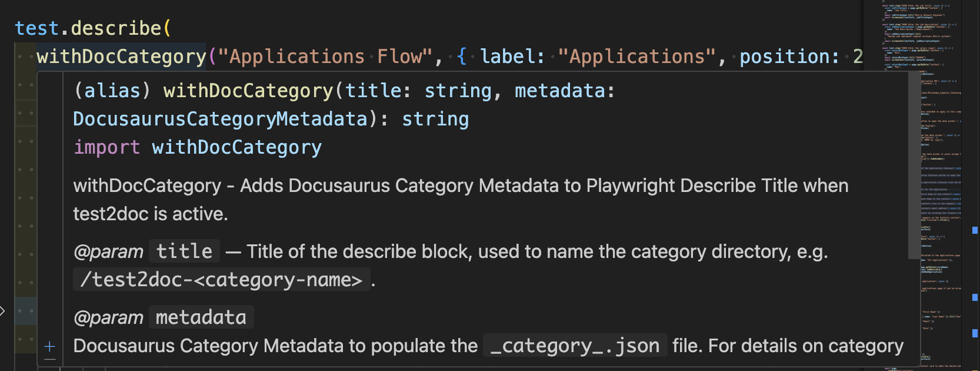Click the minus icon to reduce hover verbosity
Viewport: 980px width, 371px height.
coord(50,359)
